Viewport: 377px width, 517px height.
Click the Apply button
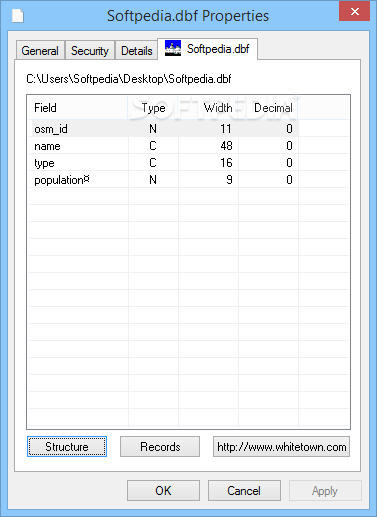pos(325,491)
